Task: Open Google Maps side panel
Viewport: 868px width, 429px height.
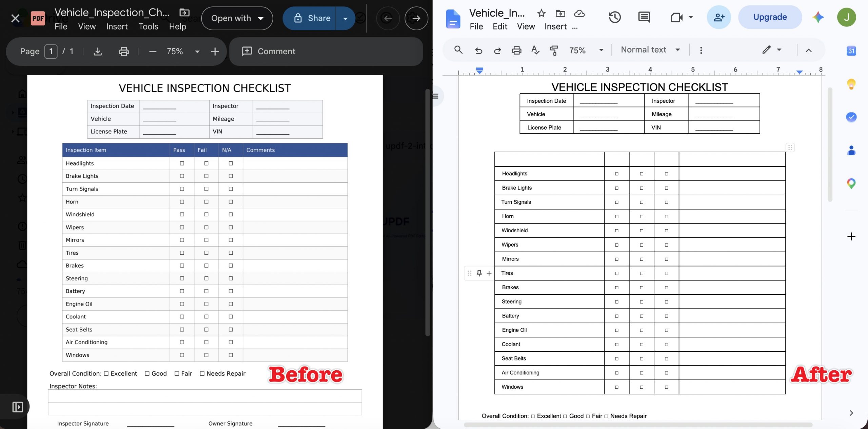Action: tap(851, 183)
